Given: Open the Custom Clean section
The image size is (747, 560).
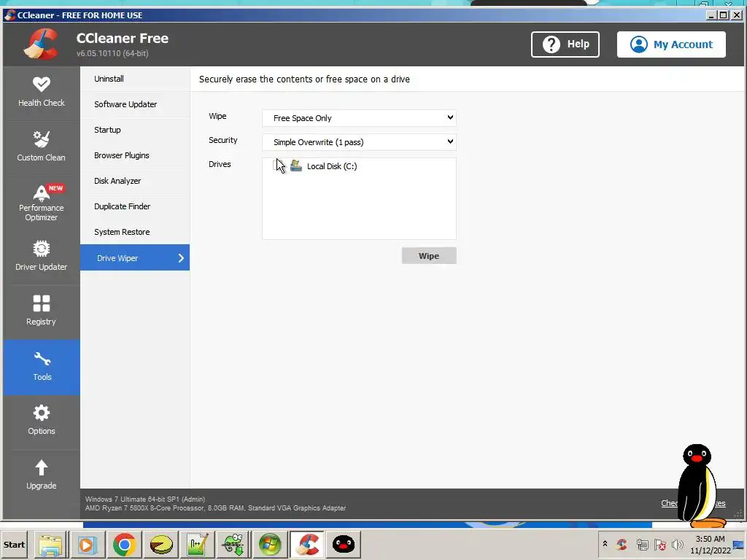Looking at the screenshot, I should (x=42, y=147).
